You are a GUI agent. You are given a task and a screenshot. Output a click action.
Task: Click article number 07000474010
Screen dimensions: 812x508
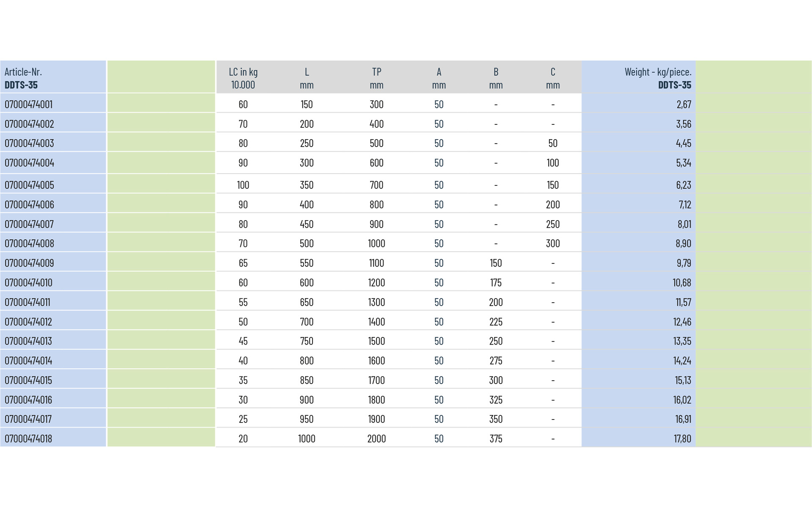(29, 282)
